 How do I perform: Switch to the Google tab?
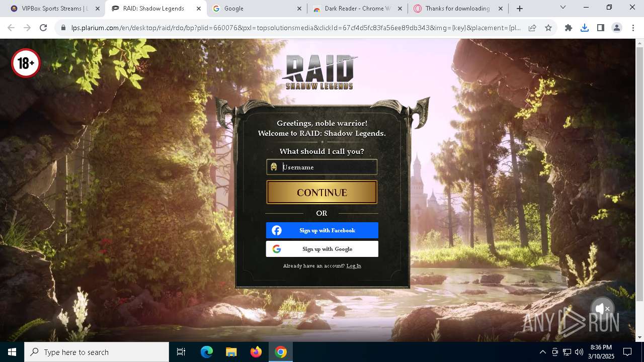click(257, 9)
